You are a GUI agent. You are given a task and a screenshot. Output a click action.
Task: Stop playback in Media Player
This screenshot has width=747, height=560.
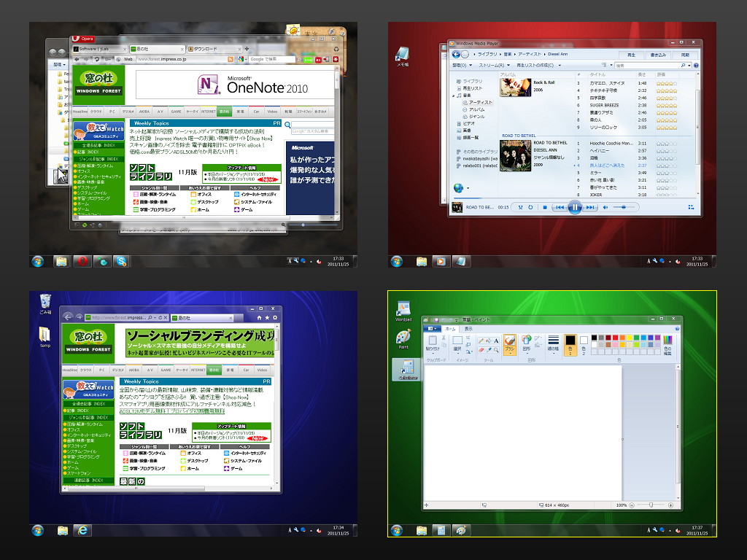[545, 207]
